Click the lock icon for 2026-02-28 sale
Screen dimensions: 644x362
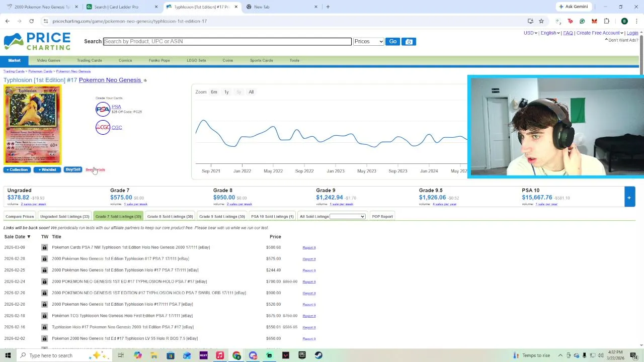(x=44, y=259)
